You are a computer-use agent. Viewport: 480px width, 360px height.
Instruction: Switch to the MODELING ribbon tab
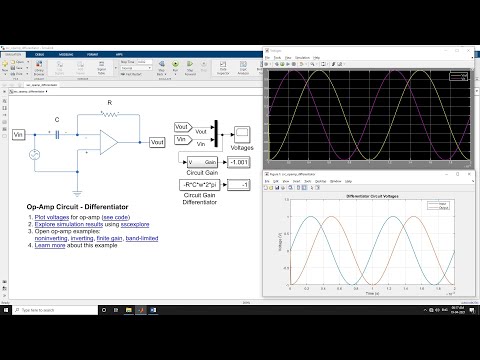click(66, 54)
